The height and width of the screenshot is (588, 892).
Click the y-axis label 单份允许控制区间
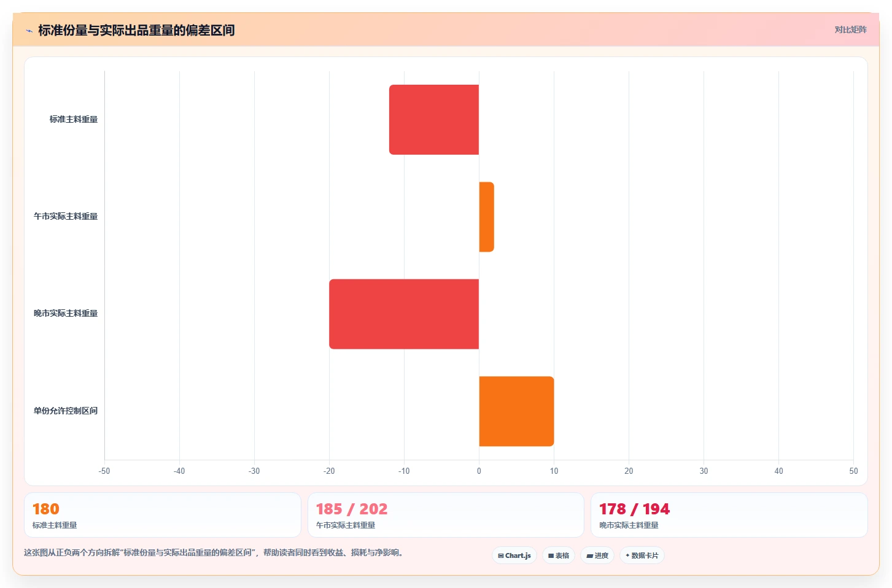[66, 411]
